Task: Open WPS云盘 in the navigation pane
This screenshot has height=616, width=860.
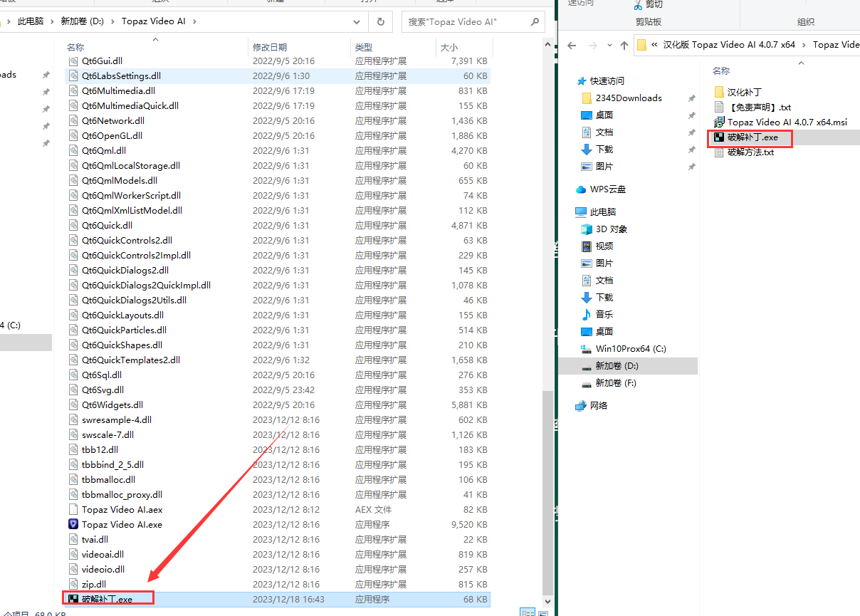Action: pos(608,189)
